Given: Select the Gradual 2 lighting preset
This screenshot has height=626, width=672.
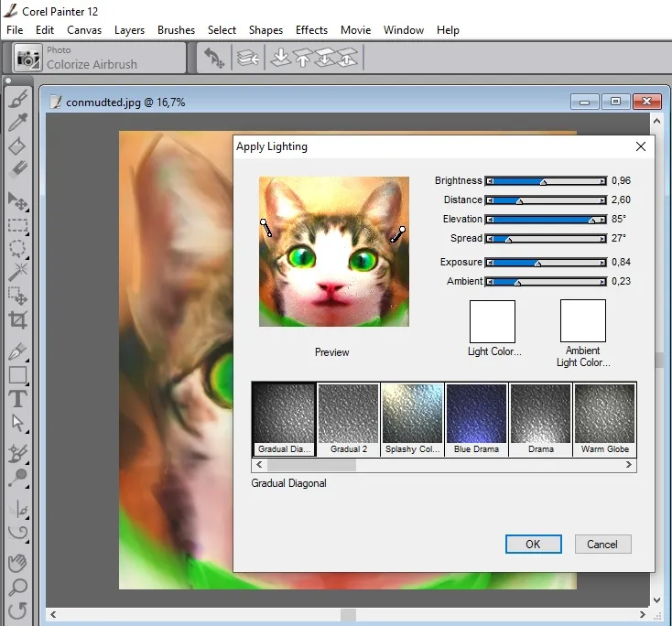Looking at the screenshot, I should click(x=349, y=419).
